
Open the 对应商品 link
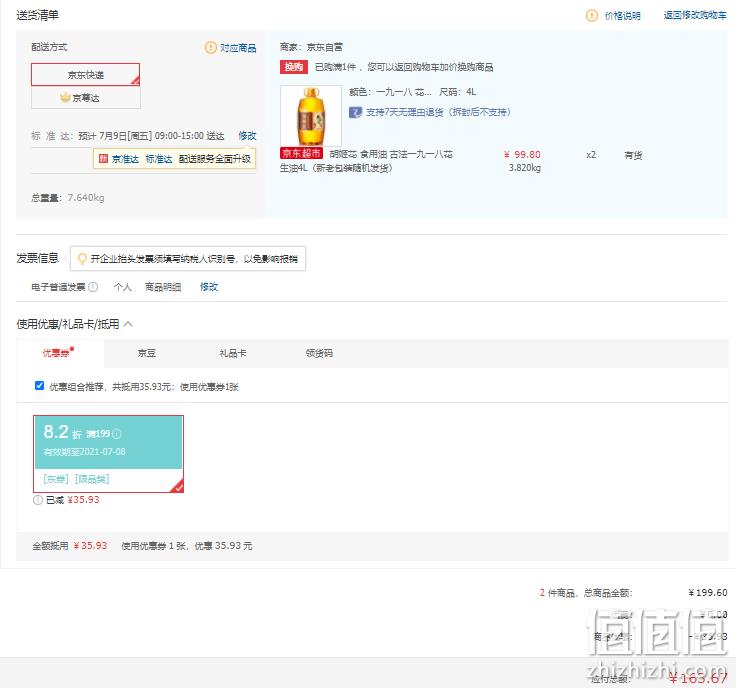[x=238, y=48]
